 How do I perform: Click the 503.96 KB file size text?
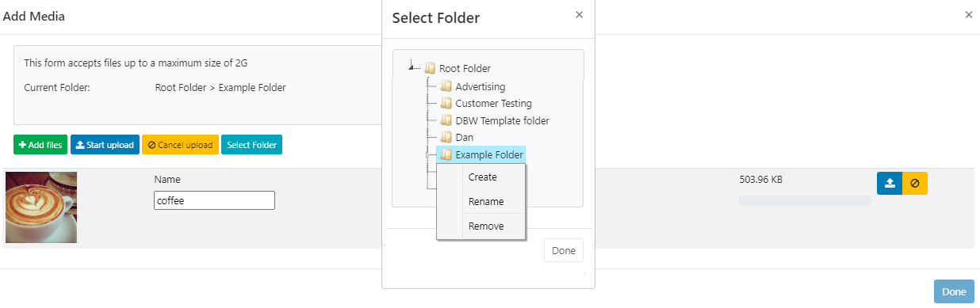click(761, 180)
